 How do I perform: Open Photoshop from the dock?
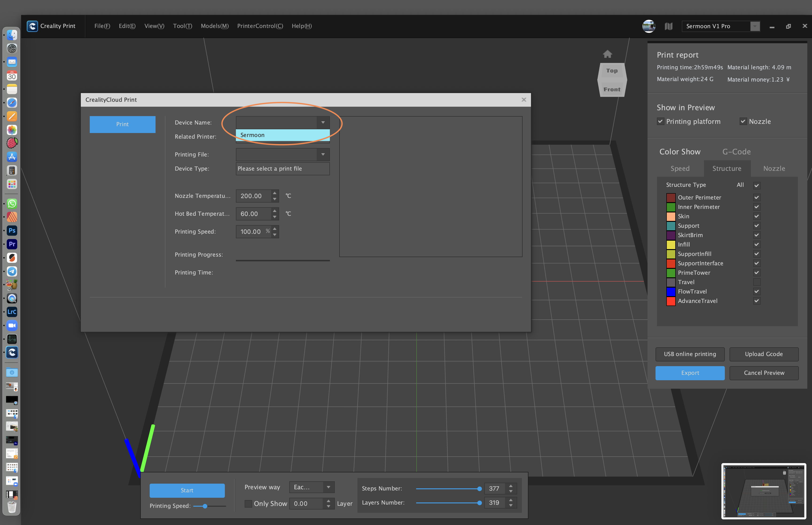coord(12,231)
